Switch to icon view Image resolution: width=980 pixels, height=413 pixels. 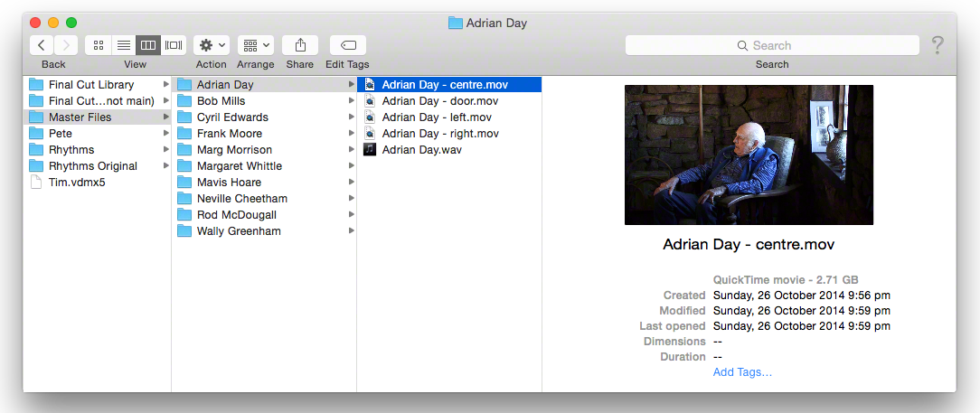(x=99, y=45)
